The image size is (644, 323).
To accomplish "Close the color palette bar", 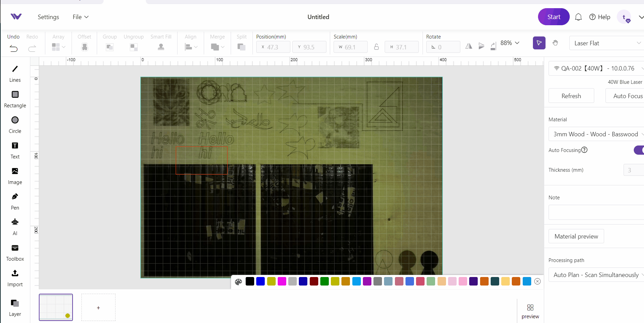I will [537, 281].
